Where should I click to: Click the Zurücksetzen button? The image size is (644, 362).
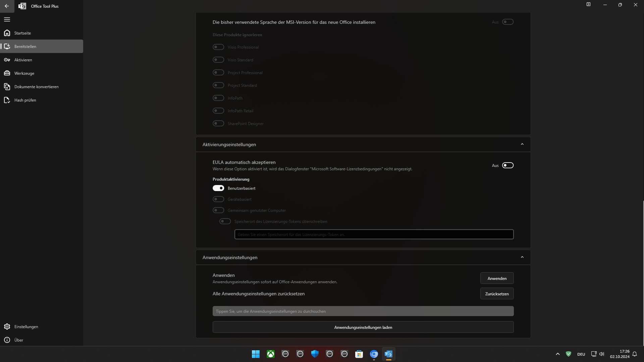tap(497, 294)
